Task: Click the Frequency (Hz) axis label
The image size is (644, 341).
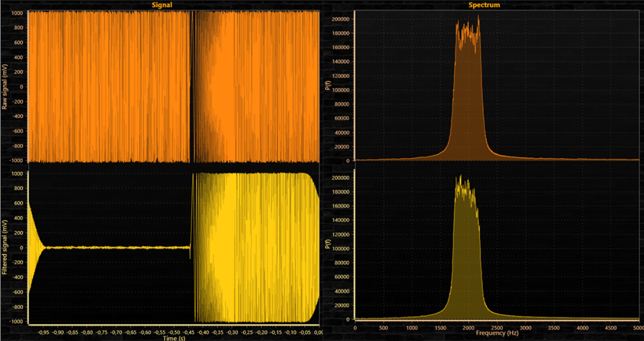Action: pyautogui.click(x=497, y=333)
